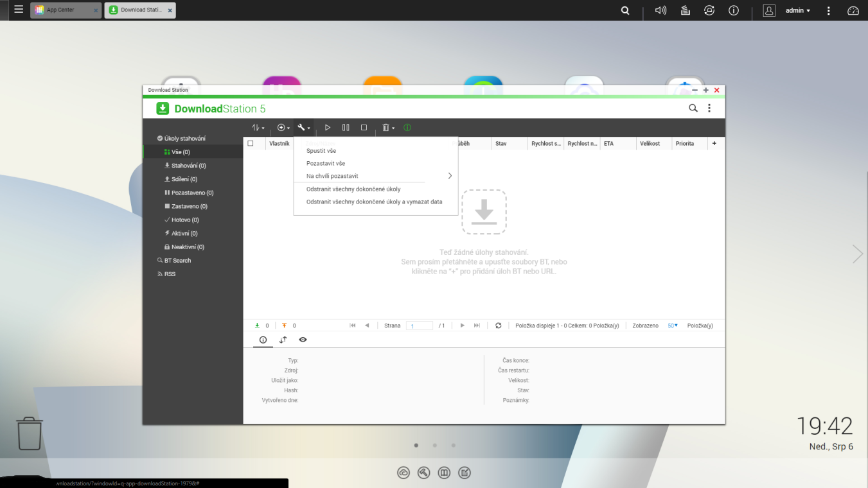Open the top bar three-dot more menu
The image size is (868, 488).
pos(829,10)
